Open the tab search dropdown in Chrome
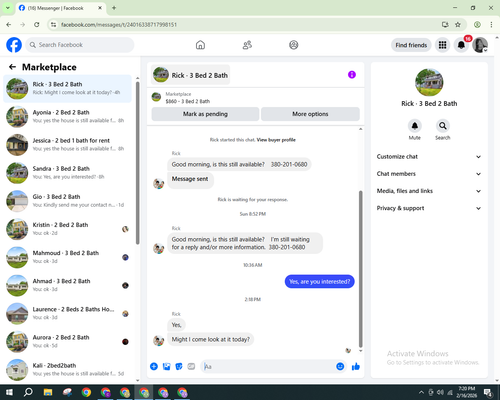The width and height of the screenshot is (500, 400). [x=8, y=8]
